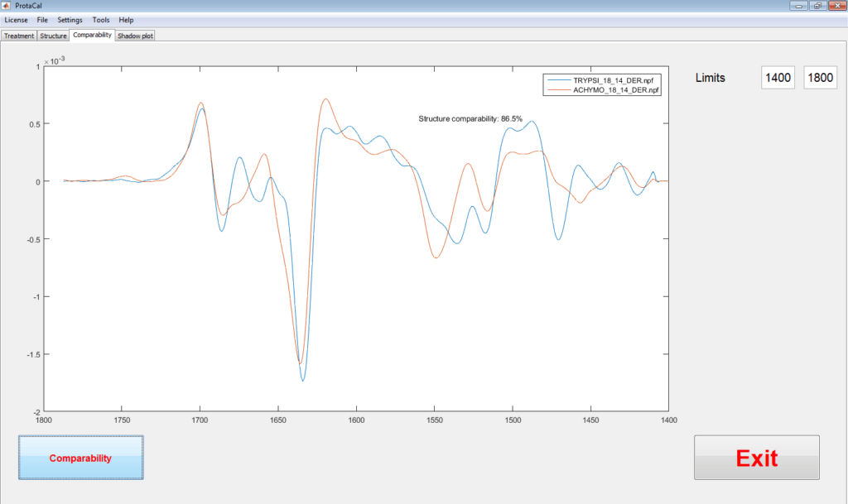This screenshot has width=848, height=504.
Task: Open the File menu
Action: [x=42, y=20]
